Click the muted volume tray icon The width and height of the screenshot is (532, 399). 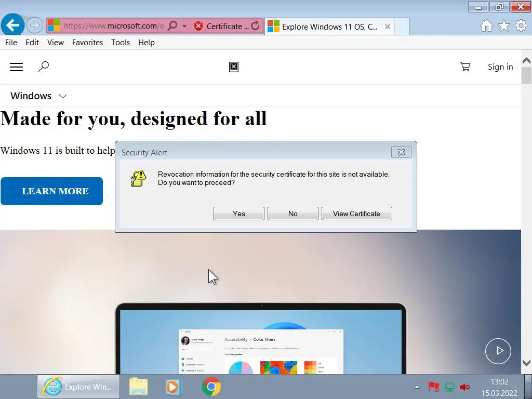(465, 387)
